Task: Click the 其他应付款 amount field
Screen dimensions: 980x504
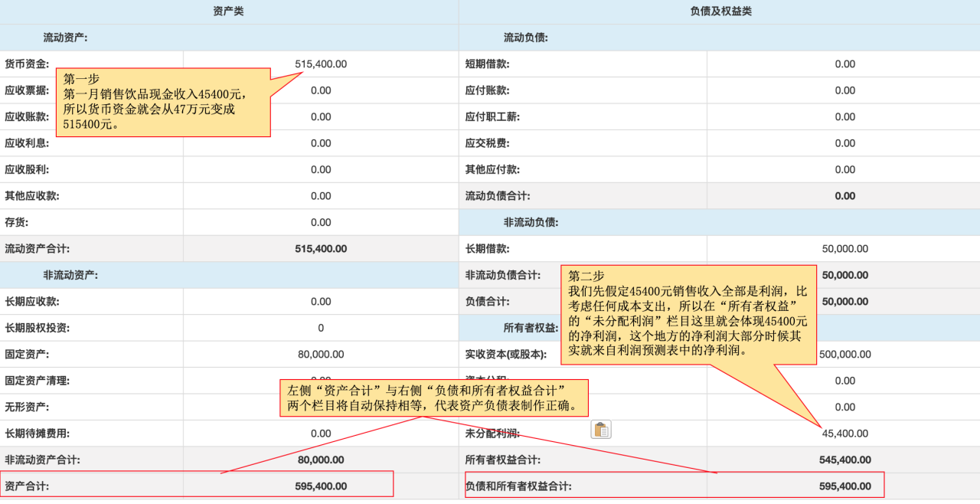Action: pos(844,169)
